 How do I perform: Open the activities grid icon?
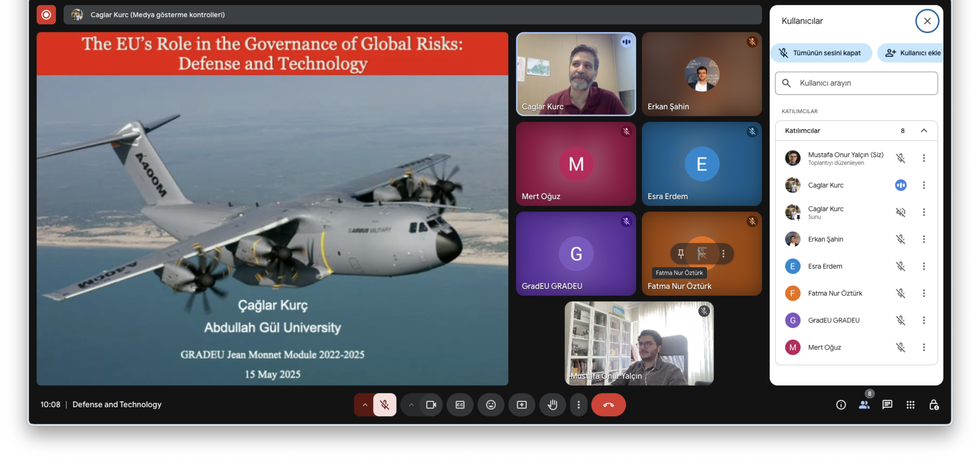[x=910, y=405]
